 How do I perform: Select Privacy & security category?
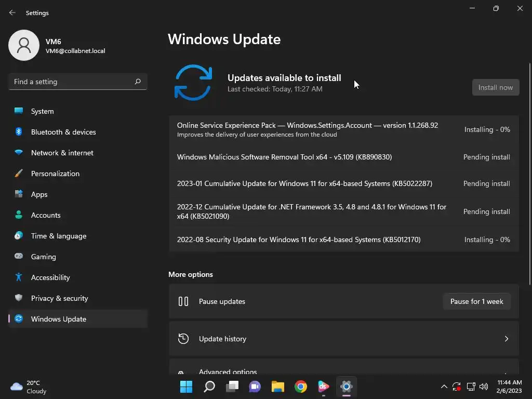pos(78,298)
